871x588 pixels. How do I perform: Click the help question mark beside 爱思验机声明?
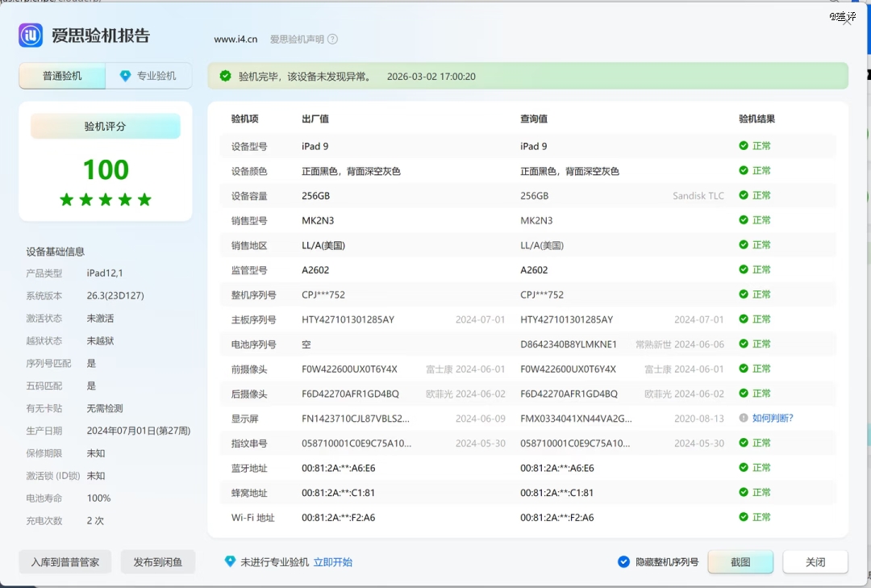tap(332, 39)
